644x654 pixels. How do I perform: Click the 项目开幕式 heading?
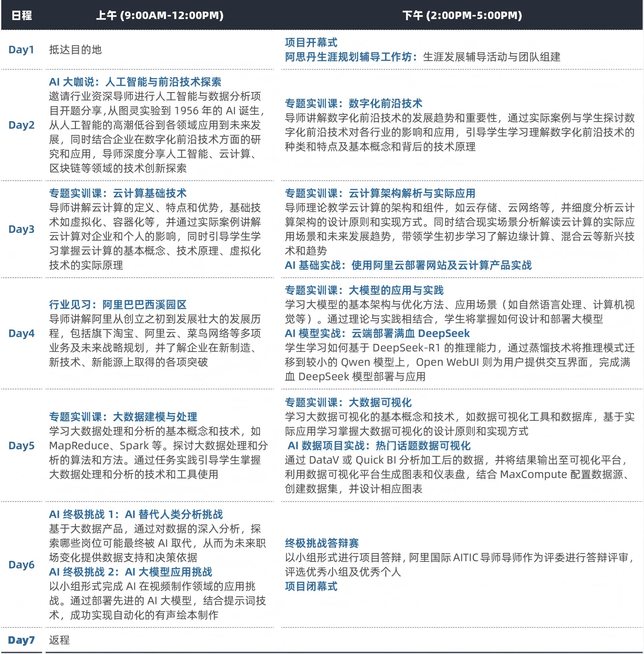[311, 43]
